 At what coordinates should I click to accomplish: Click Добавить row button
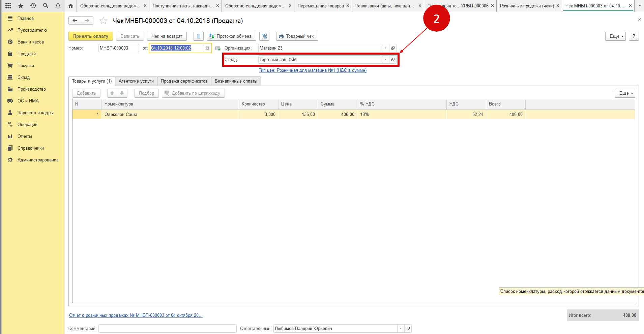tap(86, 93)
